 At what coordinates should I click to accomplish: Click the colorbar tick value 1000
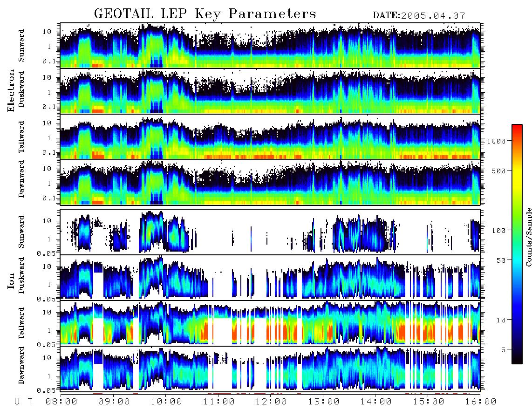click(x=497, y=141)
